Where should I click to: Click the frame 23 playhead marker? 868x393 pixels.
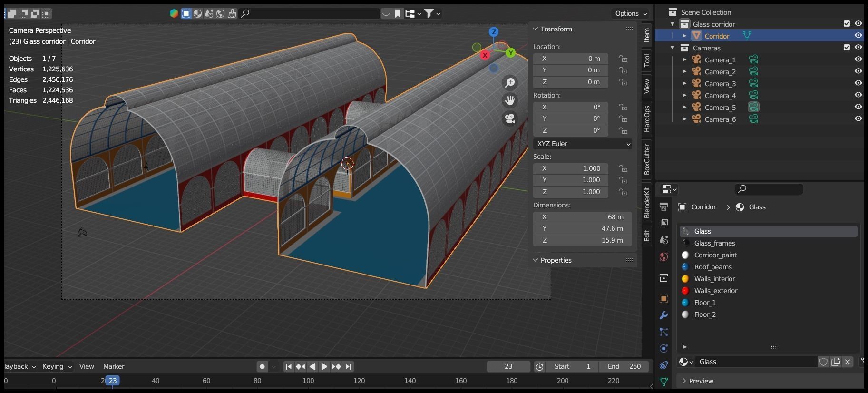[x=112, y=381]
